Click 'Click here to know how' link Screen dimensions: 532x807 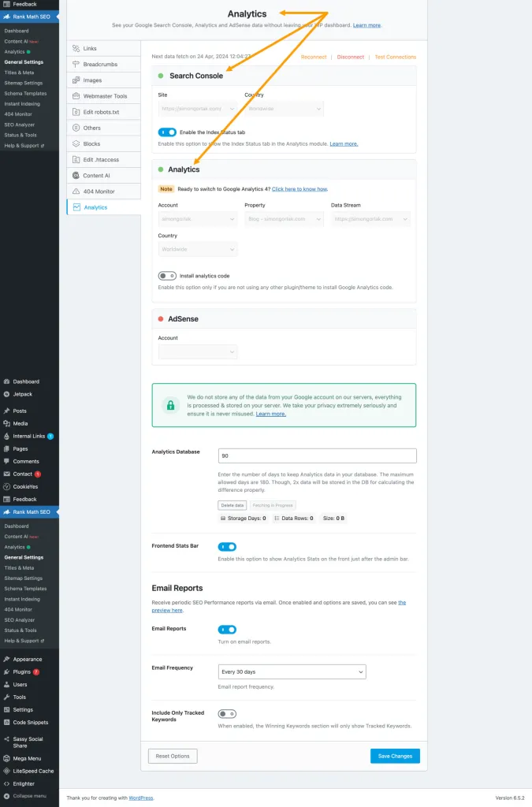click(x=299, y=189)
